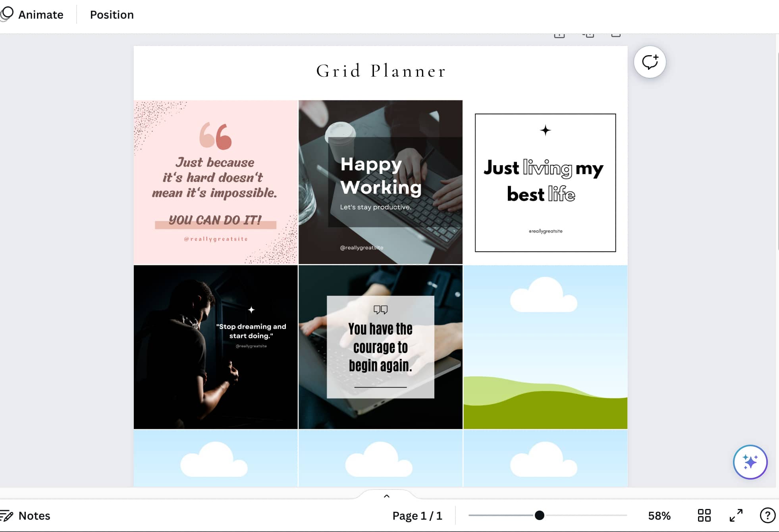Open the Notes panel
Image resolution: width=779 pixels, height=532 pixels.
coord(25,515)
